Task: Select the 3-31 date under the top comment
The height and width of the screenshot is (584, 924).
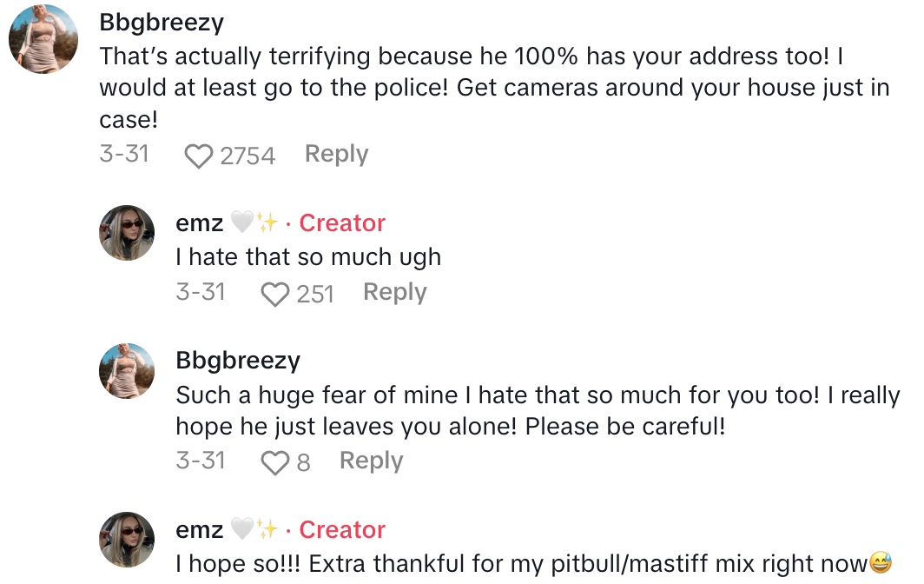Action: pyautogui.click(x=124, y=155)
